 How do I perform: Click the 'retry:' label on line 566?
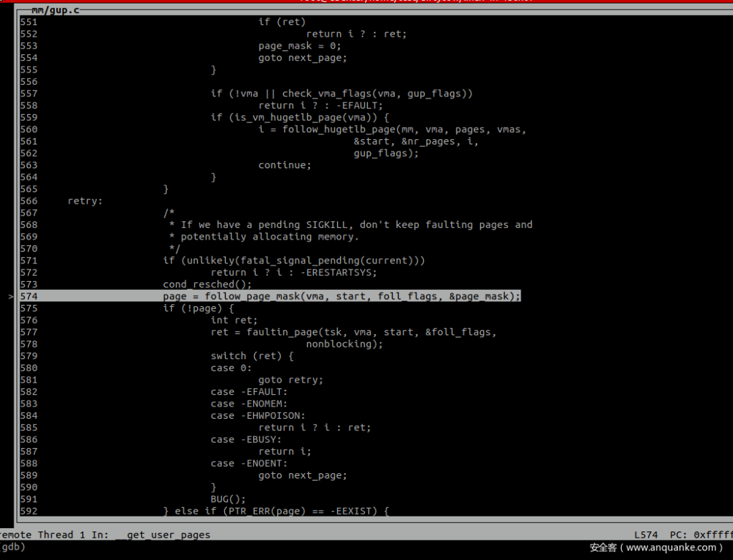[x=85, y=201]
